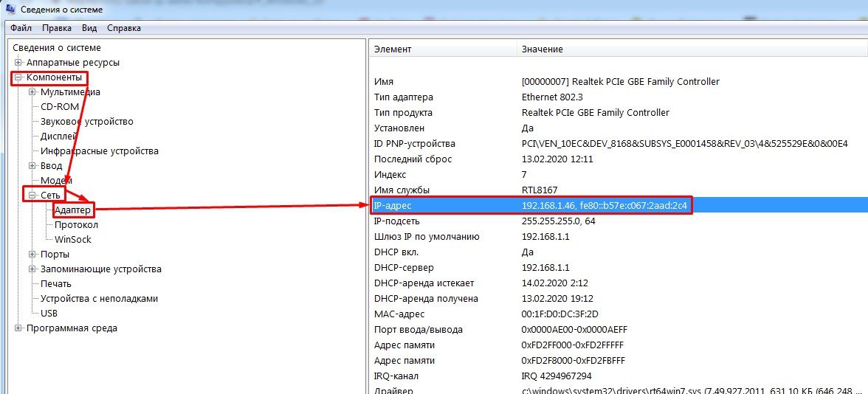Select Программная среда in the tree
The image size is (868, 394).
[x=72, y=328]
